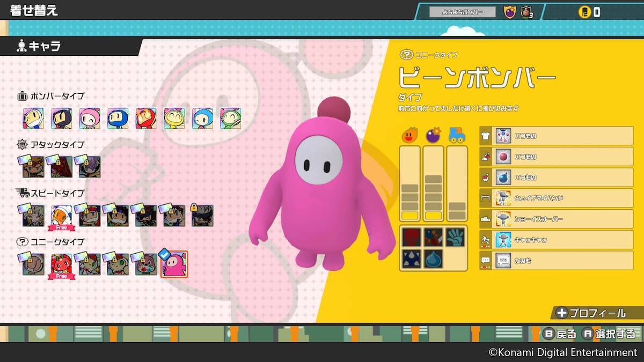644x362 pixels.
Task: Choose the Pink Bomber character icon
Action: tap(90, 118)
